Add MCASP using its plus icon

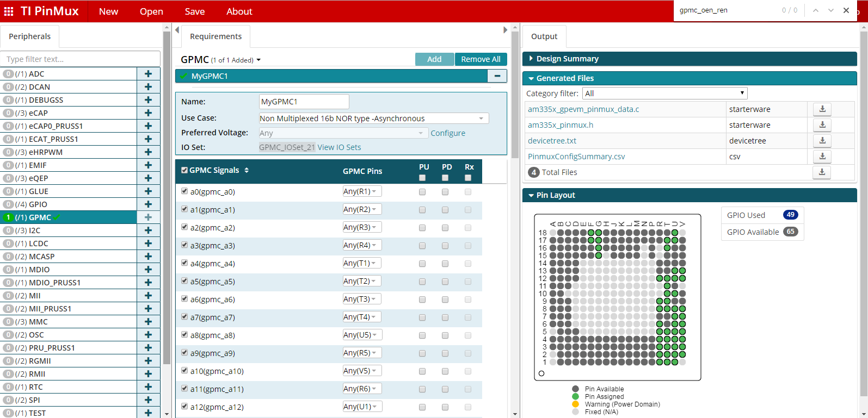coord(148,257)
